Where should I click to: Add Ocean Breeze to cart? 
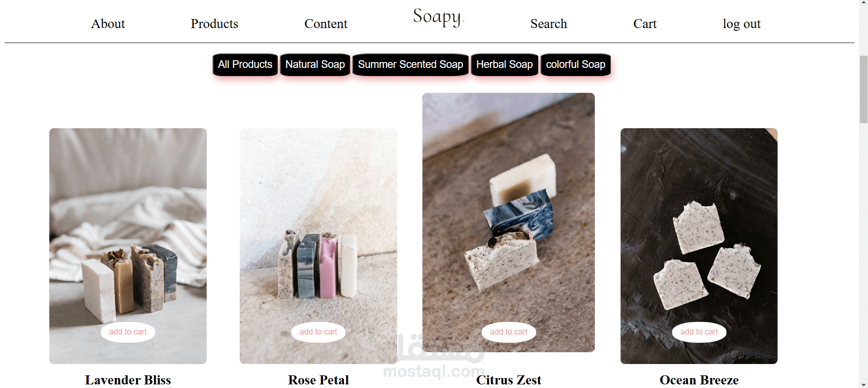pyautogui.click(x=699, y=332)
